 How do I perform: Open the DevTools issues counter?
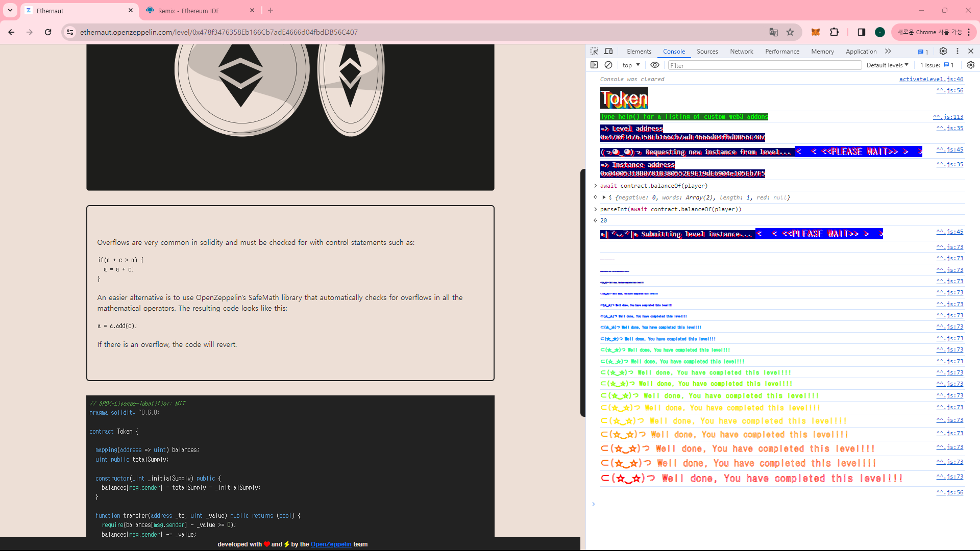[x=923, y=52]
